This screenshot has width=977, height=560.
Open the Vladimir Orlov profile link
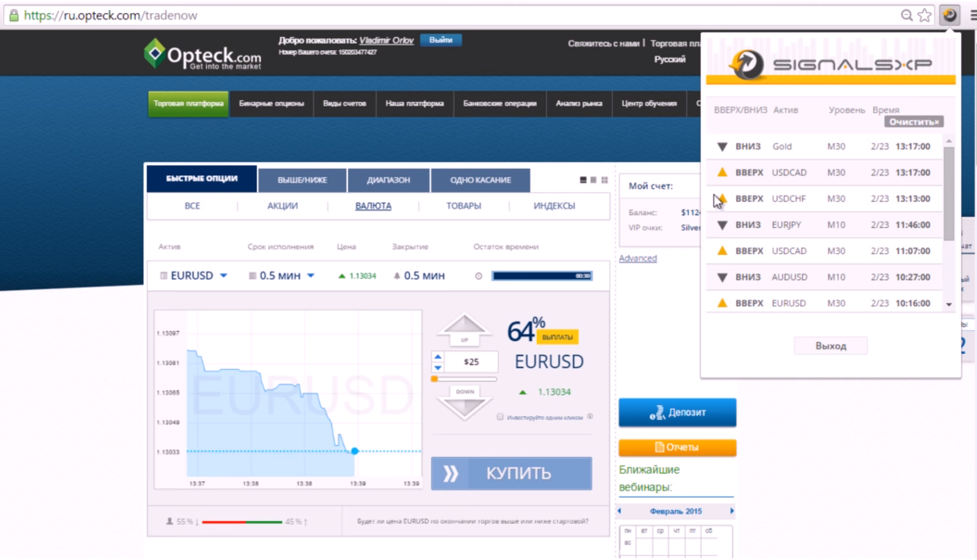386,41
